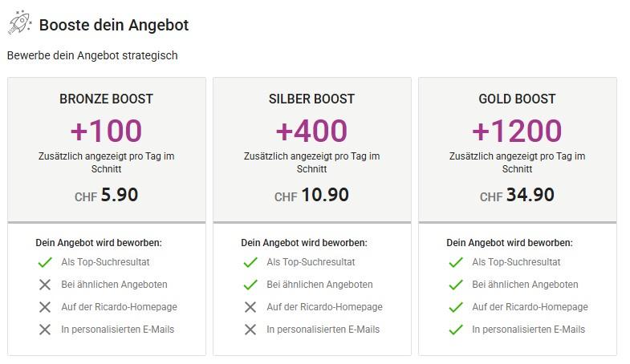
Task: Click the CHF 10.90 price
Action: pyautogui.click(x=311, y=195)
